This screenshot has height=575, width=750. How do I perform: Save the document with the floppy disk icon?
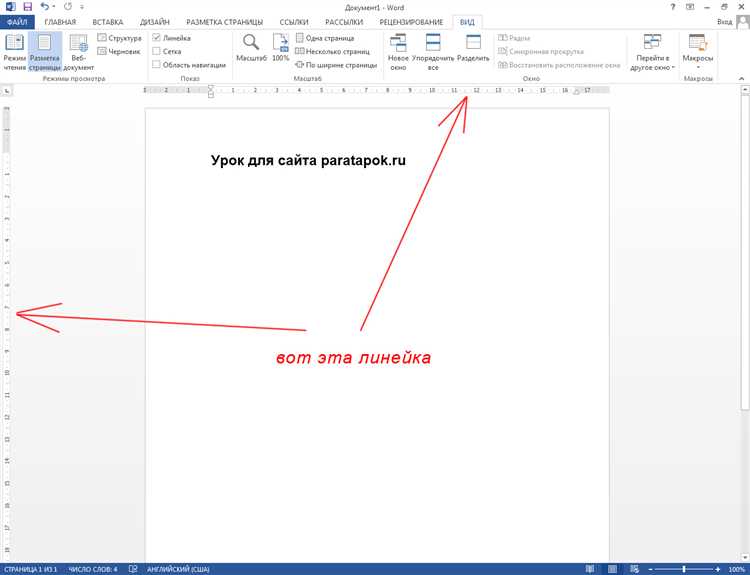tap(28, 7)
